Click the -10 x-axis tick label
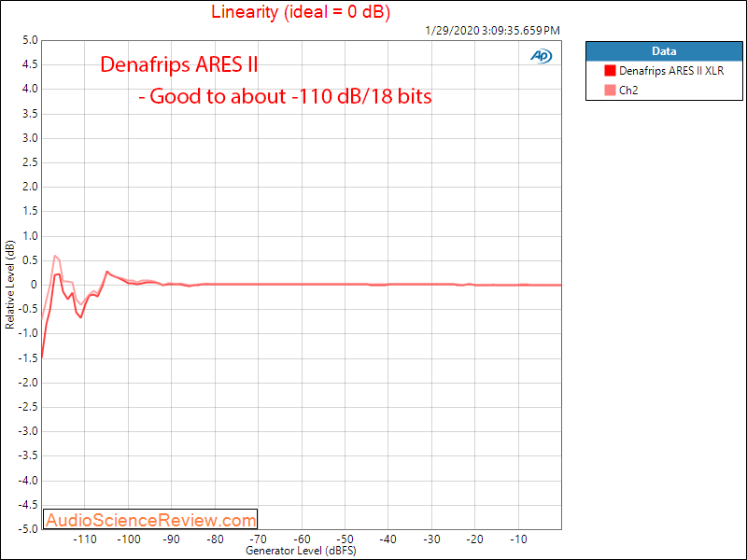747x560 pixels. [x=518, y=539]
